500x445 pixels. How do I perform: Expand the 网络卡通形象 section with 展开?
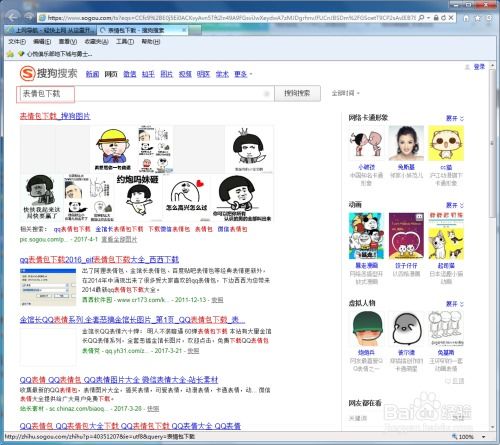pos(455,118)
